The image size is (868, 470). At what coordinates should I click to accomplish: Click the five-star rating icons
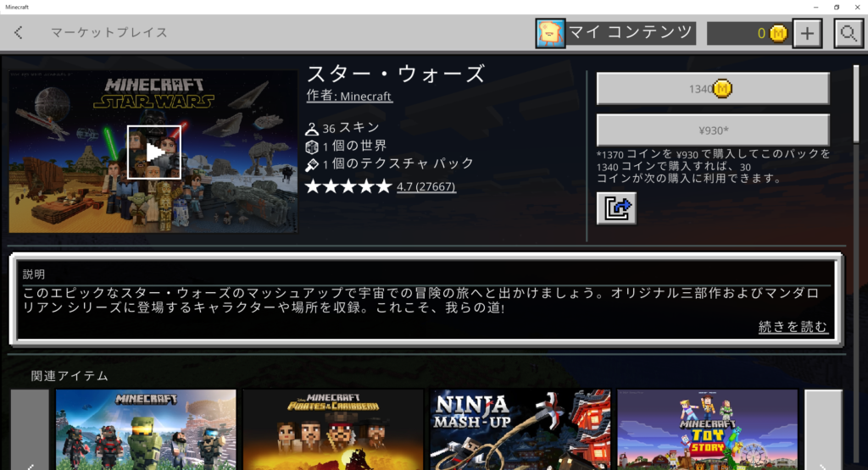coord(348,186)
